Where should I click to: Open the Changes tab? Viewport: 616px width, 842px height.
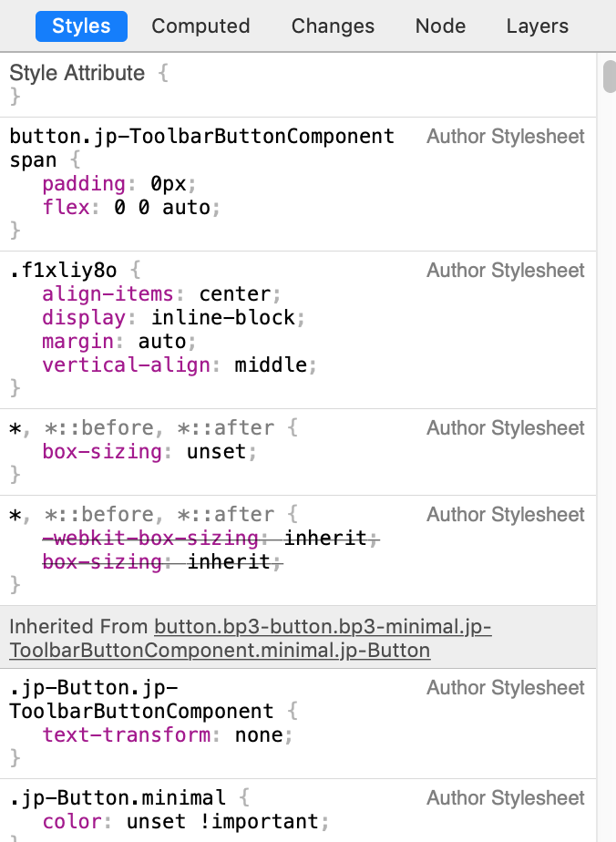332,26
